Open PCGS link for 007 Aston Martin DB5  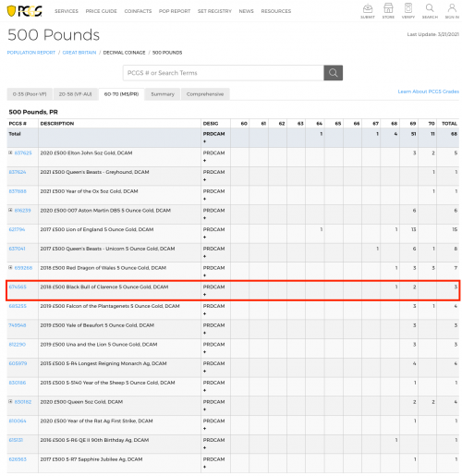(x=23, y=211)
